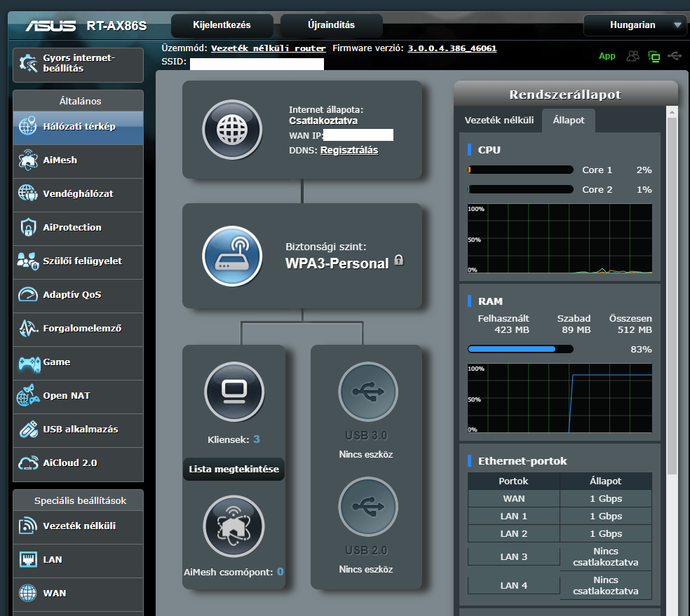Click the wireless router security icon

pyautogui.click(x=232, y=256)
